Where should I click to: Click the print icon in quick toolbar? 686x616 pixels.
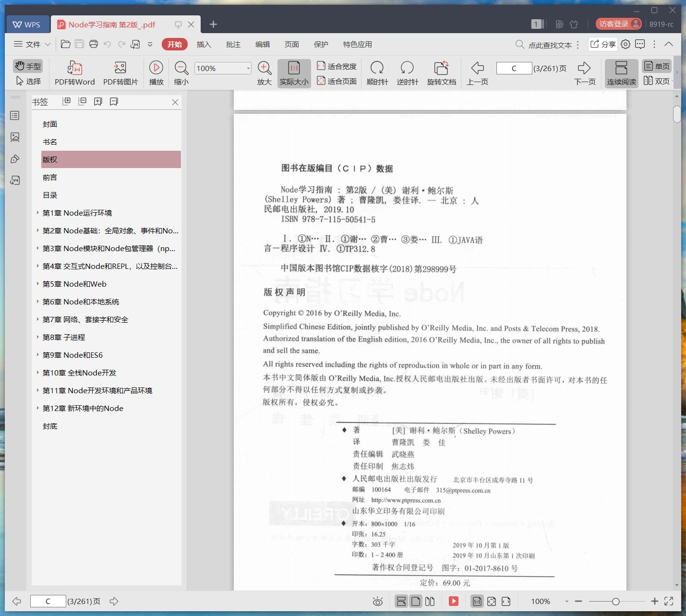[x=94, y=44]
